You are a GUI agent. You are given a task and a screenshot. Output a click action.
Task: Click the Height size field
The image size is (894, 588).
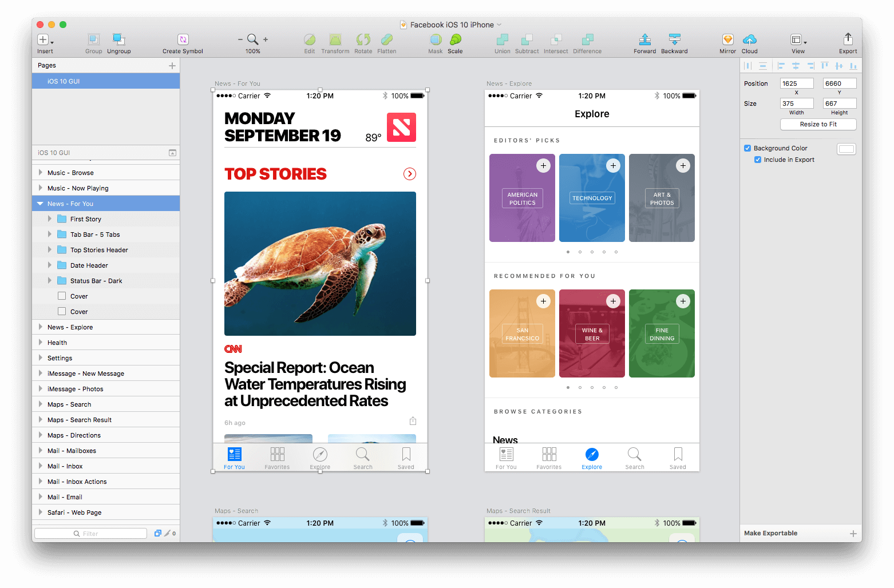[x=840, y=104]
